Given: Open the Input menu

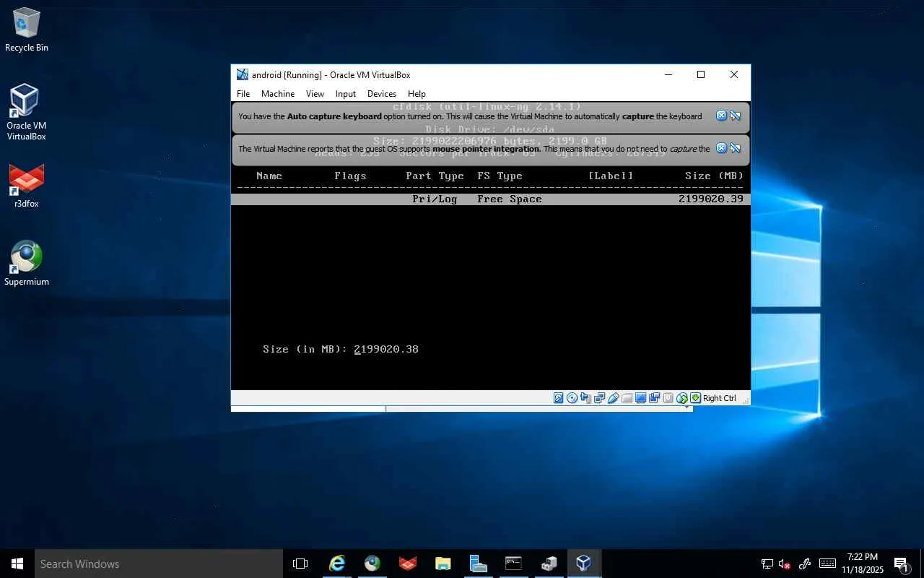Looking at the screenshot, I should click(346, 94).
